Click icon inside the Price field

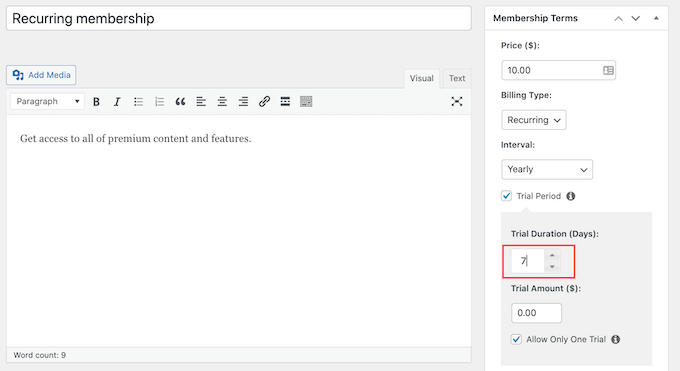[x=608, y=70]
